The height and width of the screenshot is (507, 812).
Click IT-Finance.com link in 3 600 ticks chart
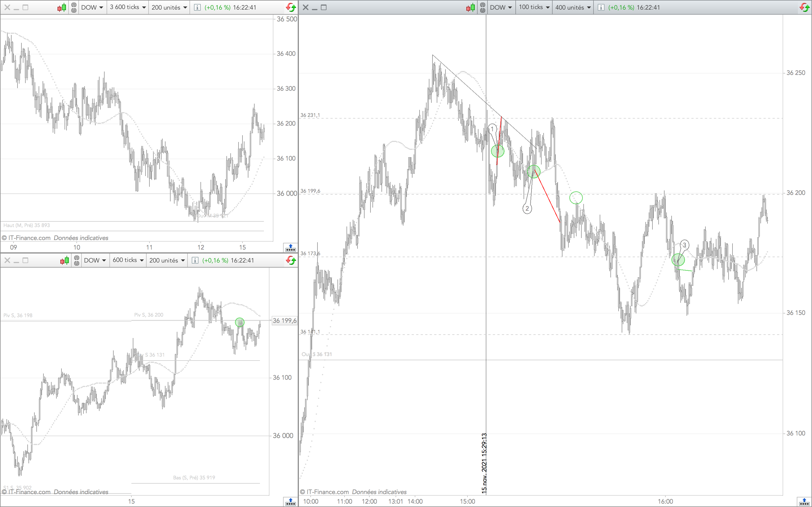(x=29, y=238)
